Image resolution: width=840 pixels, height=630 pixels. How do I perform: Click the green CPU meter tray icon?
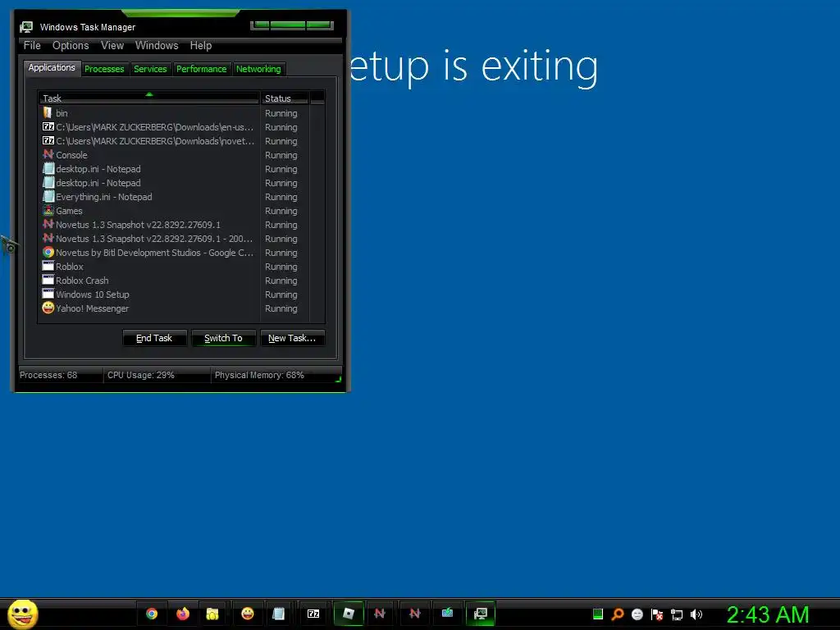[598, 614]
